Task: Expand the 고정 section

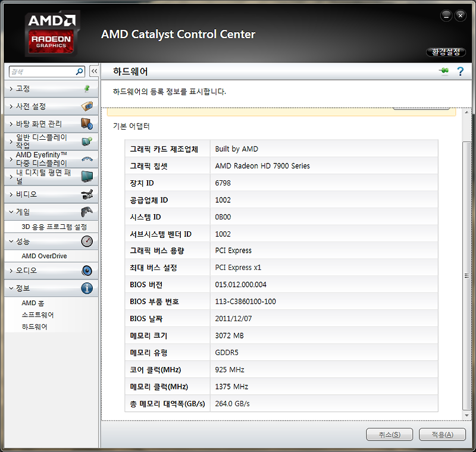Action: [x=11, y=89]
